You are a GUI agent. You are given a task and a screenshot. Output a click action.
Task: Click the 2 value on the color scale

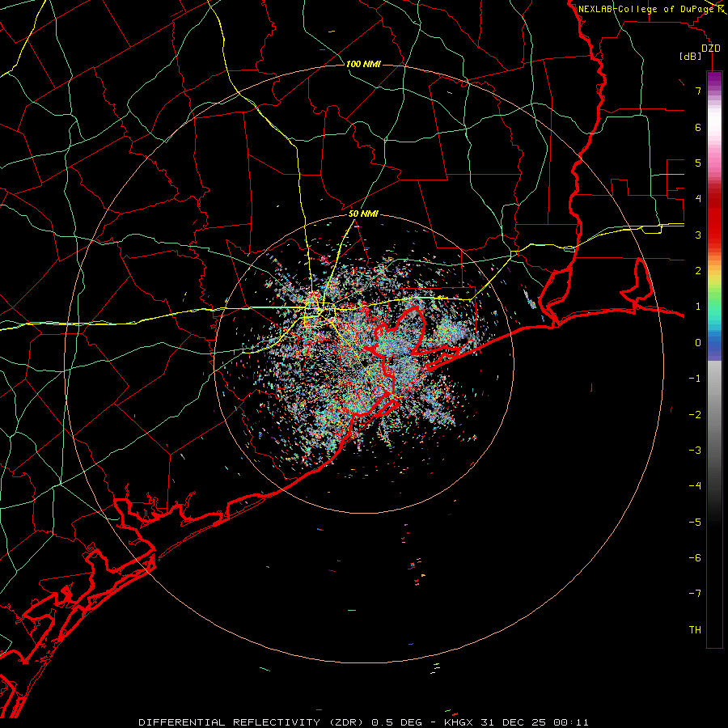point(698,271)
